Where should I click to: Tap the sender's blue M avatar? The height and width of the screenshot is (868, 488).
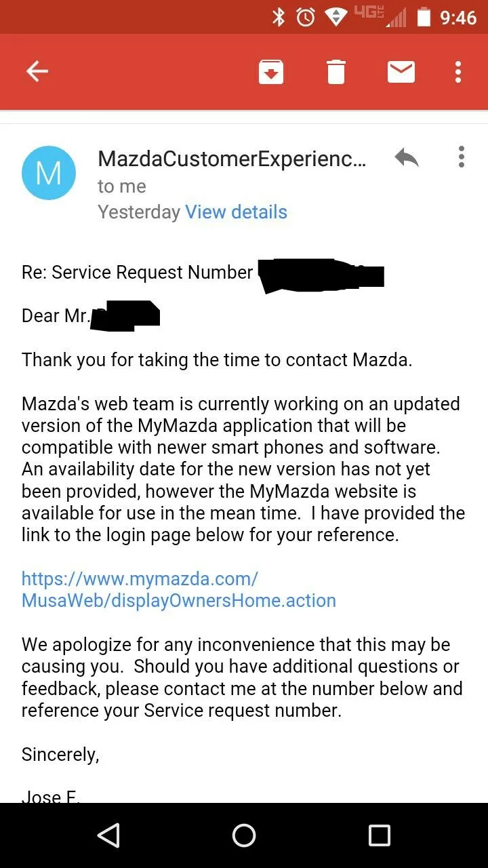click(x=49, y=173)
